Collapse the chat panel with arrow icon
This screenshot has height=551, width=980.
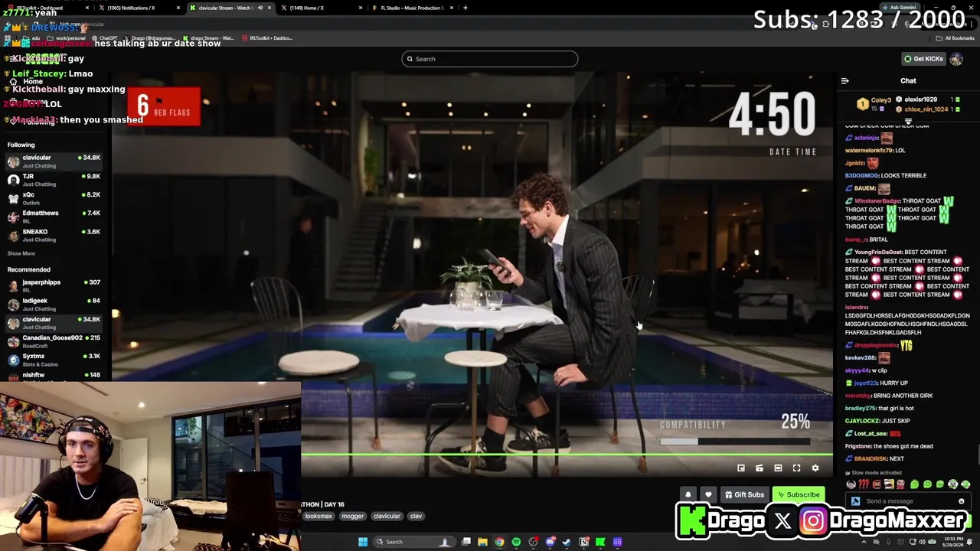click(844, 80)
